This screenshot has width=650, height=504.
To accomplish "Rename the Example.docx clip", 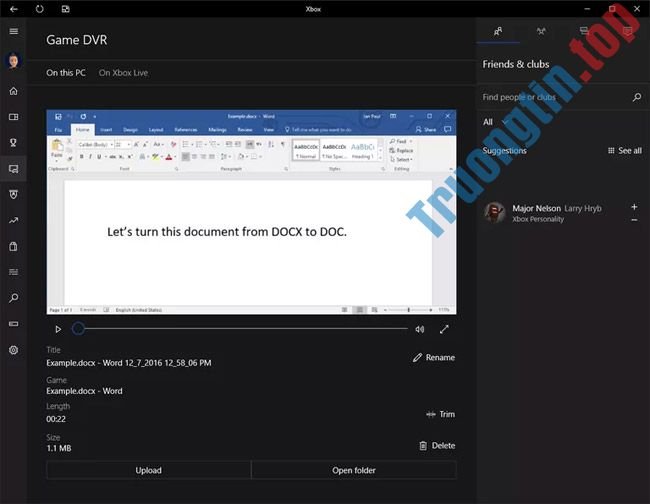I will pos(434,357).
